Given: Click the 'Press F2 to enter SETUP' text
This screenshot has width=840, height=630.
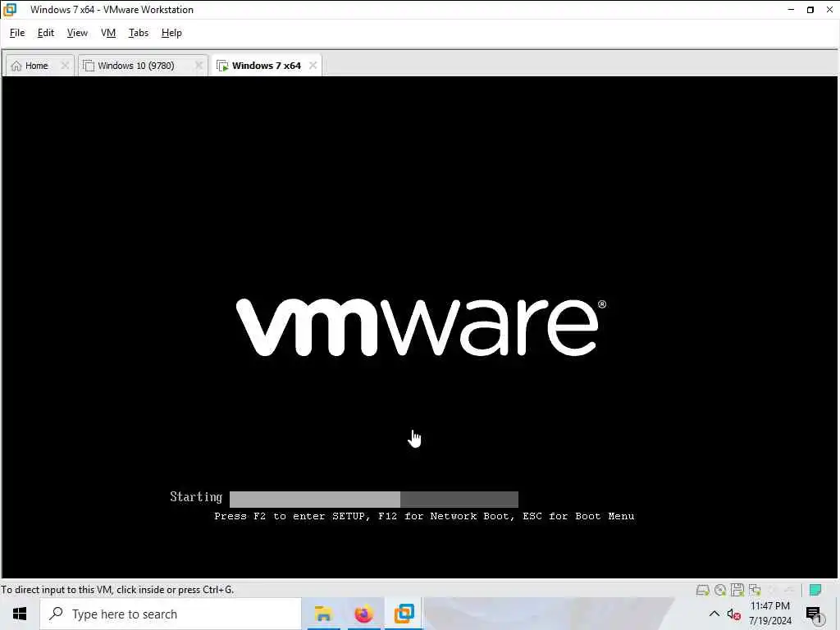Looking at the screenshot, I should (x=292, y=517).
